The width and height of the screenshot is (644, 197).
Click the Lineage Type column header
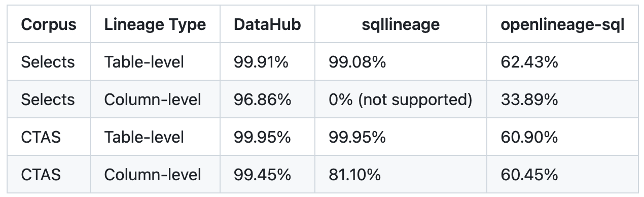coord(155,24)
